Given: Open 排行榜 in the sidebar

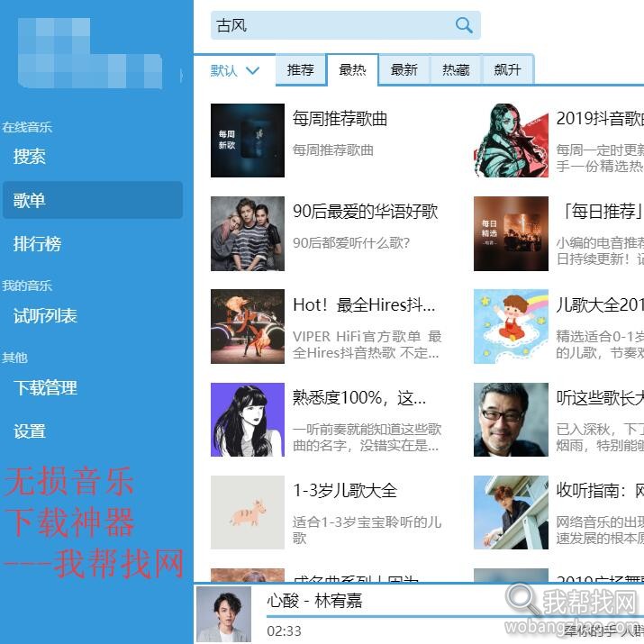Looking at the screenshot, I should click(x=92, y=244).
